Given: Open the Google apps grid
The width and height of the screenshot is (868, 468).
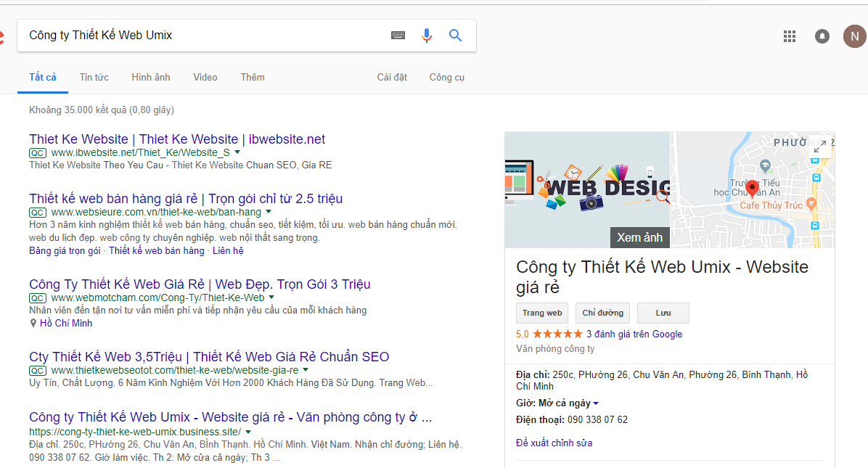Looking at the screenshot, I should pos(790,36).
